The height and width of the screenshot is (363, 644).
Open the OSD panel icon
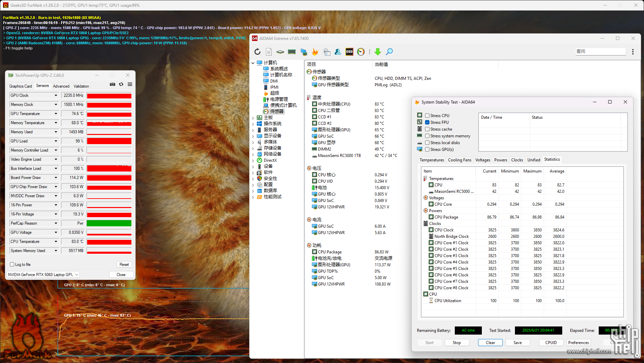[349, 52]
